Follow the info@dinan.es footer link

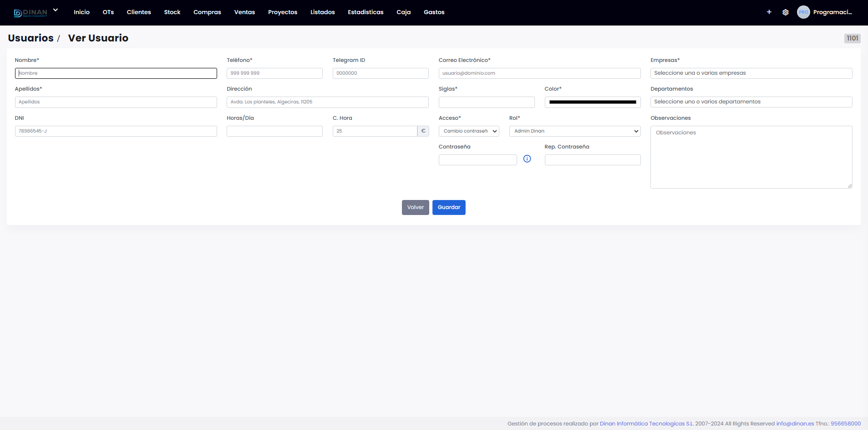coord(795,424)
